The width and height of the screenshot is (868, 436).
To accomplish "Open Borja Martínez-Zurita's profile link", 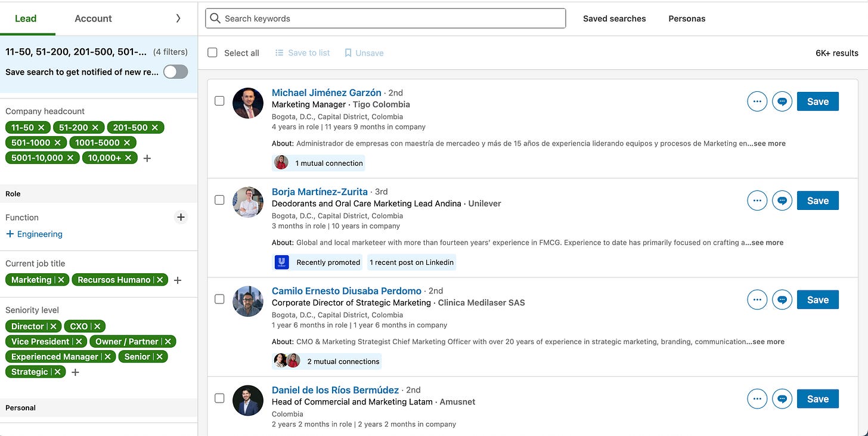I will (x=320, y=191).
